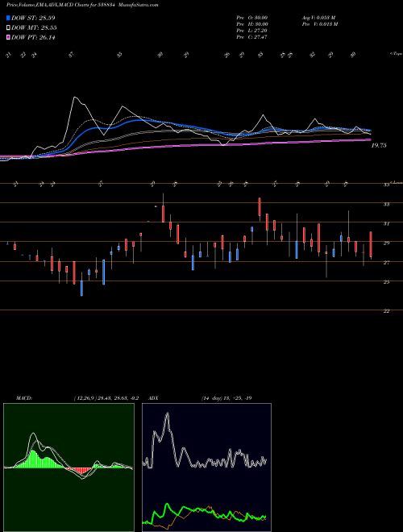The width and height of the screenshot is (403, 532).
Task: Click the ADX white line highest peak
Action: 167,414
